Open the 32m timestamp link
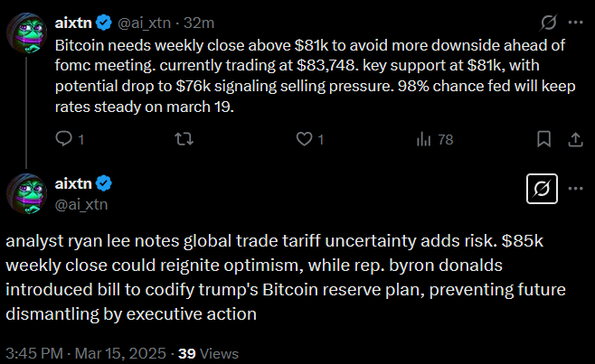This screenshot has width=595, height=364. click(199, 23)
